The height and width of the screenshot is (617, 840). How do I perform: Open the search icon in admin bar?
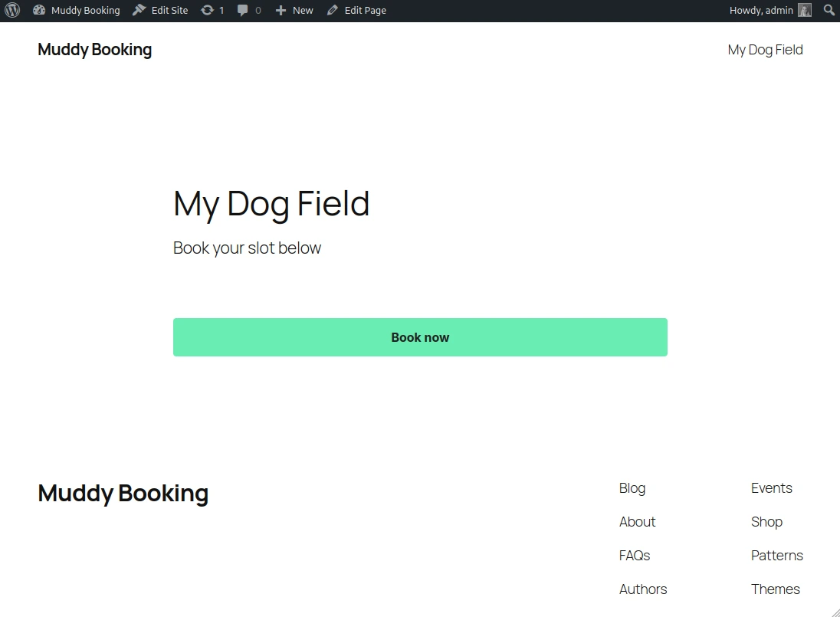click(829, 10)
